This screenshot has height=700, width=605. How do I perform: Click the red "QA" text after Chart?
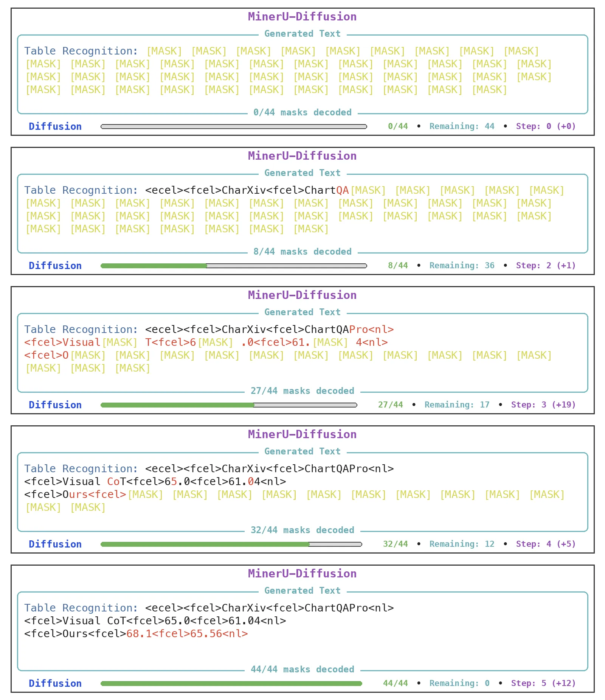click(343, 190)
